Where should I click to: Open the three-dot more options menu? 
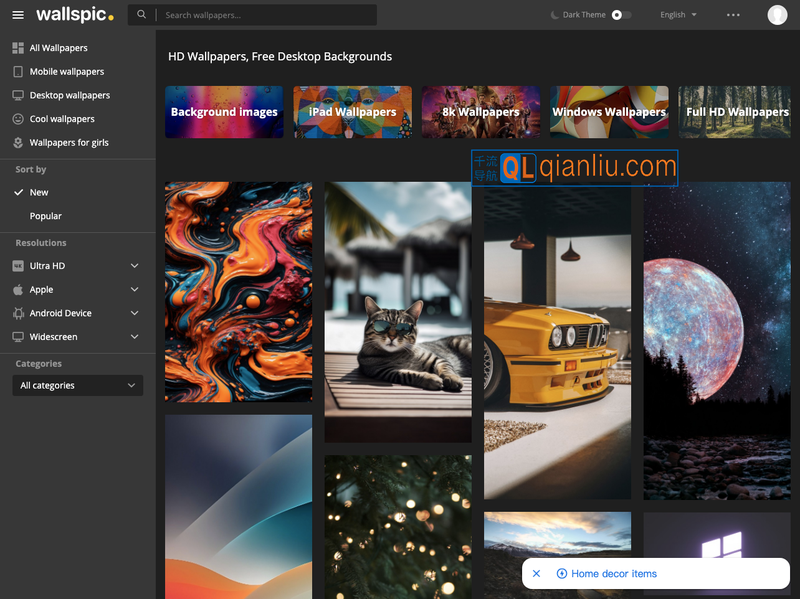pos(733,15)
